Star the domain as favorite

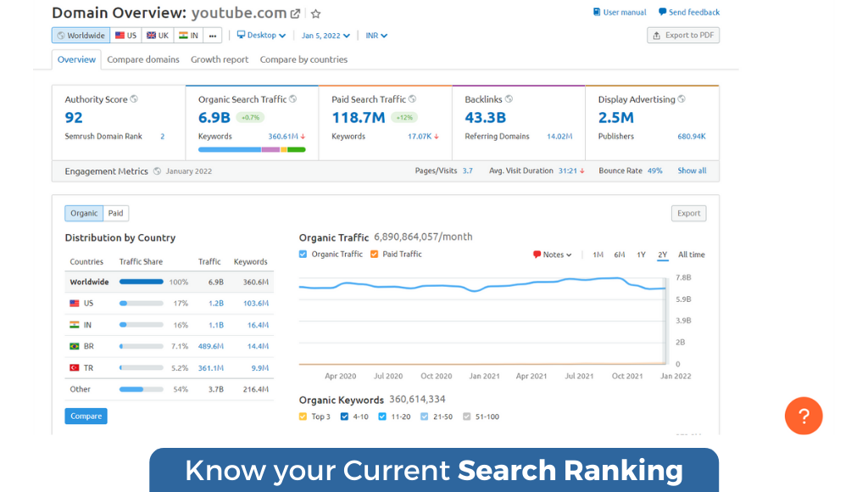tap(315, 14)
